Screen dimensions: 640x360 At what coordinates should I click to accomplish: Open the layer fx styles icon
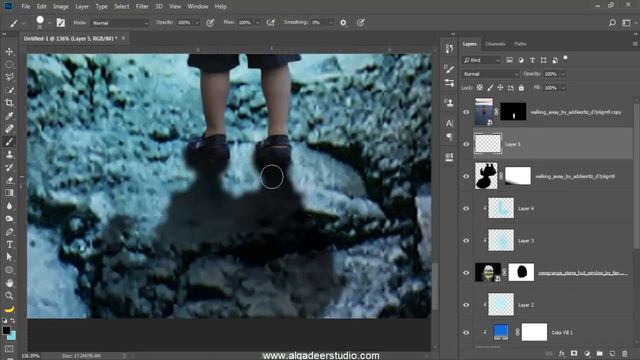pos(562,353)
